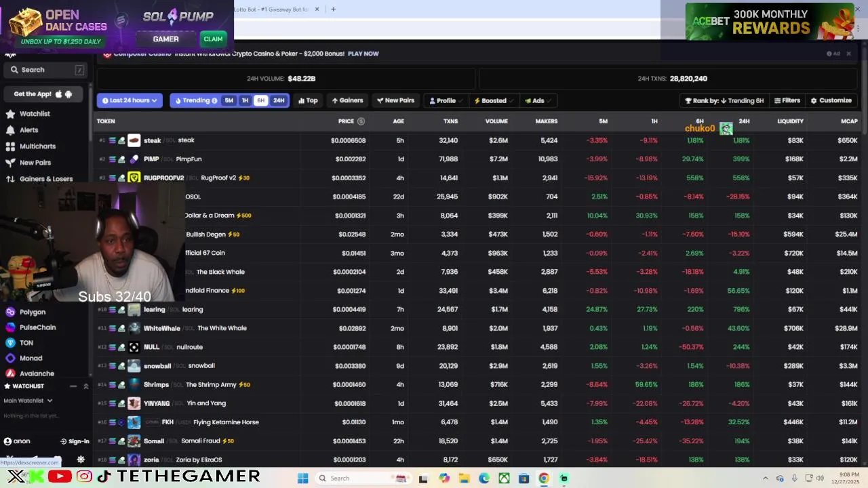The width and height of the screenshot is (868, 488).
Task: Open Chrome from the Windows taskbar
Action: coord(544,479)
